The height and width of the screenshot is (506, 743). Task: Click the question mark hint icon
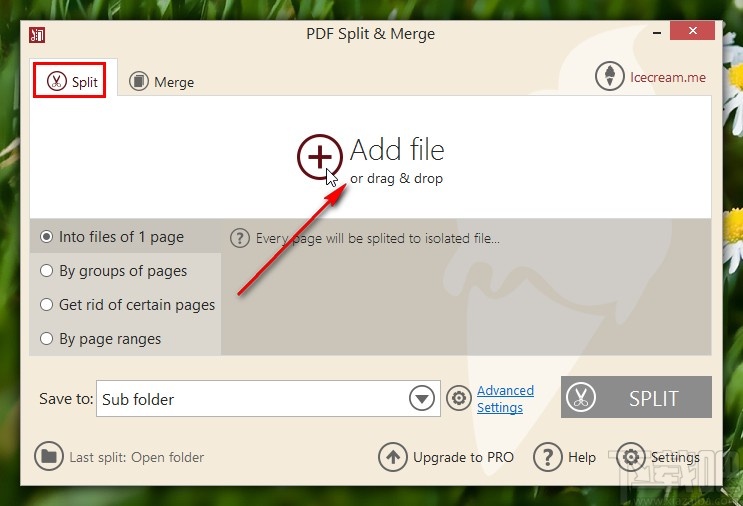click(x=240, y=238)
